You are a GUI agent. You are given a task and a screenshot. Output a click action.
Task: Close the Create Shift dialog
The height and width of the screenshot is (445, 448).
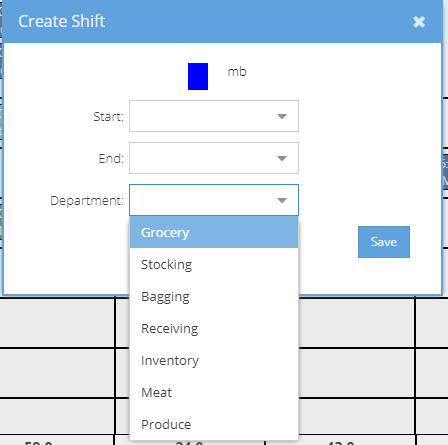[x=419, y=22]
